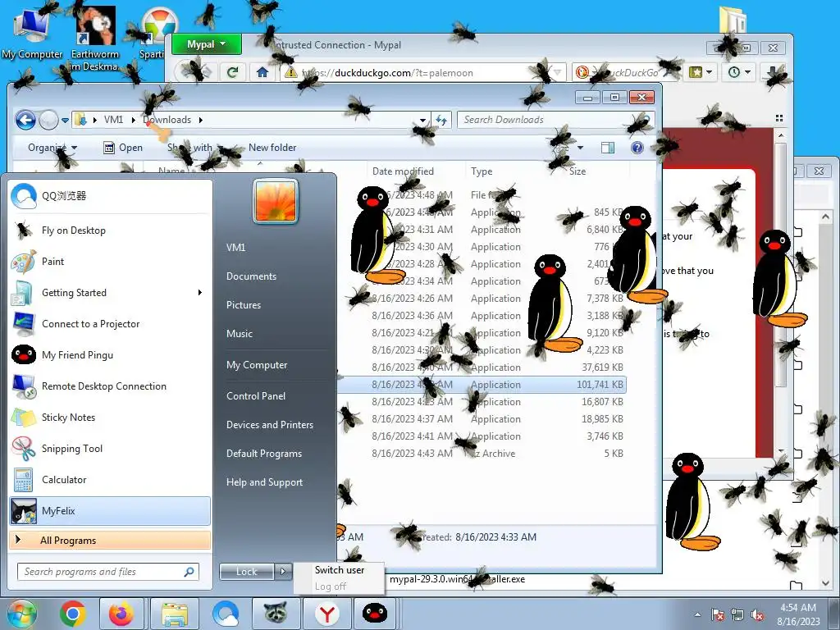Open MyFelix in the Start menu
Image resolution: width=840 pixels, height=630 pixels.
pos(110,511)
